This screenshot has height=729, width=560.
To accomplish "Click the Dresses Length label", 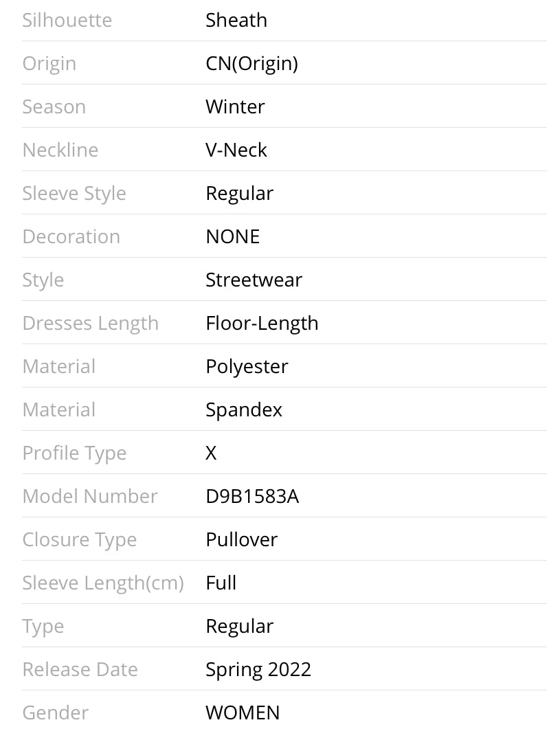I will 90,323.
